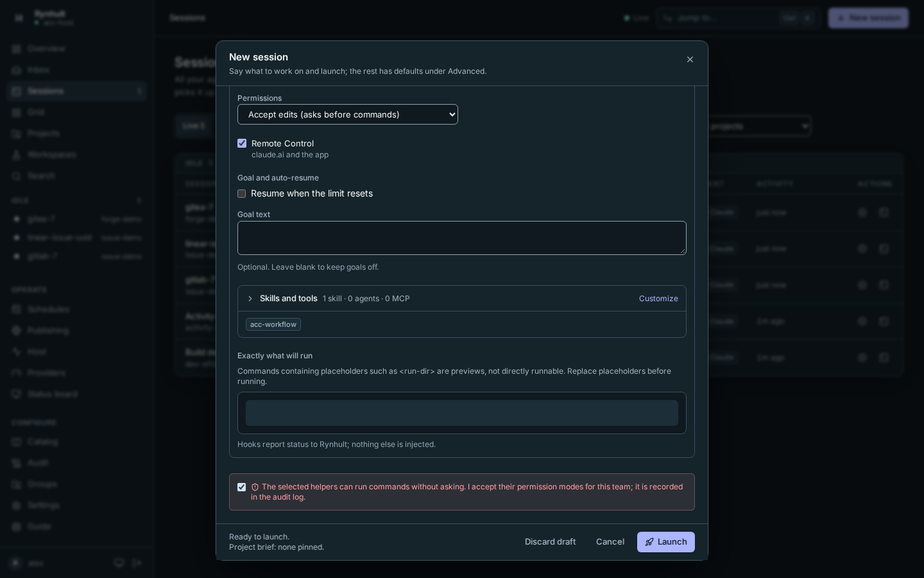This screenshot has height=578, width=924.
Task: Click 'Project brief: none pinned.' text
Action: click(277, 547)
